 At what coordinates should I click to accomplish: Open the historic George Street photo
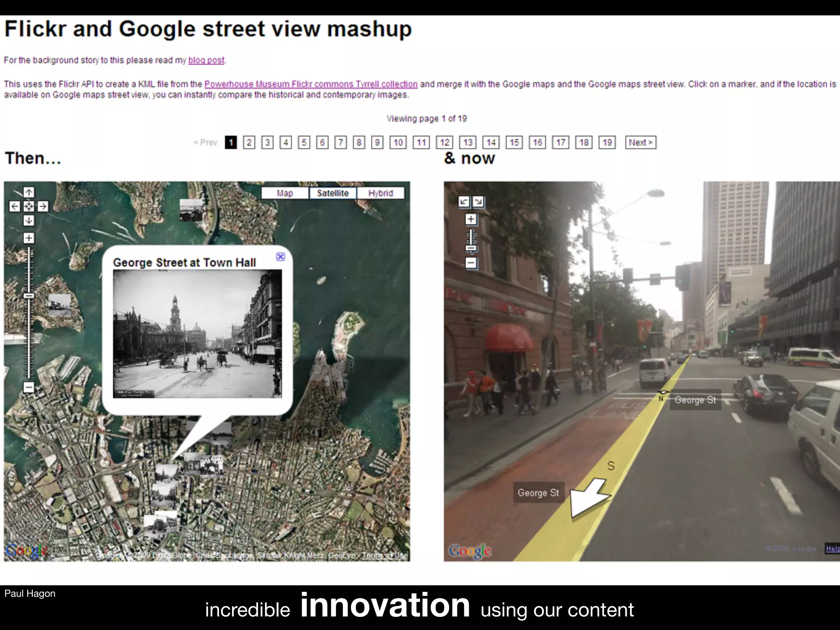coord(197,333)
